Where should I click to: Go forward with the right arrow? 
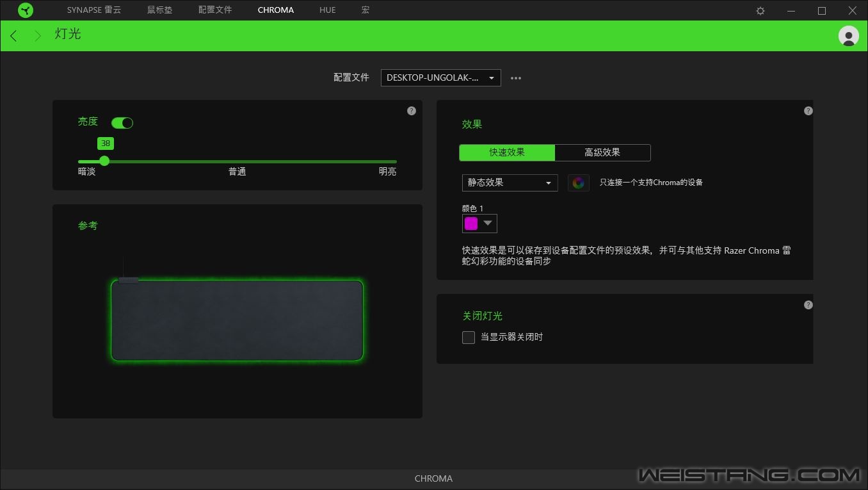coord(38,36)
